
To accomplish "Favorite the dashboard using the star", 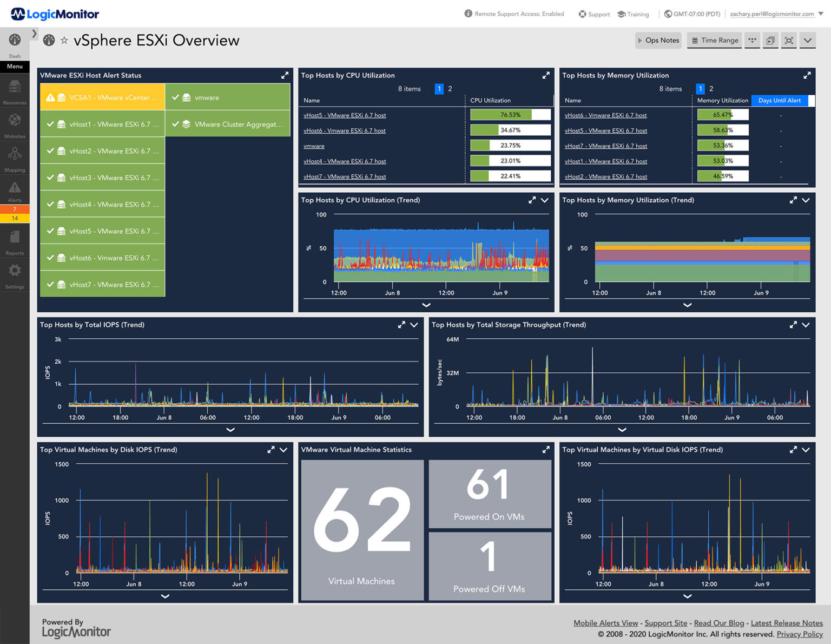I will (64, 40).
